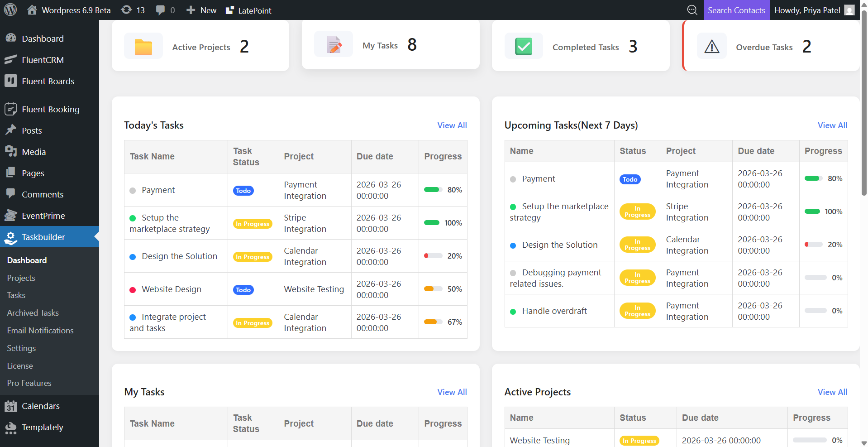Click the Taskbuilder sidebar icon
Screen dimensions: 868x447
(11, 237)
